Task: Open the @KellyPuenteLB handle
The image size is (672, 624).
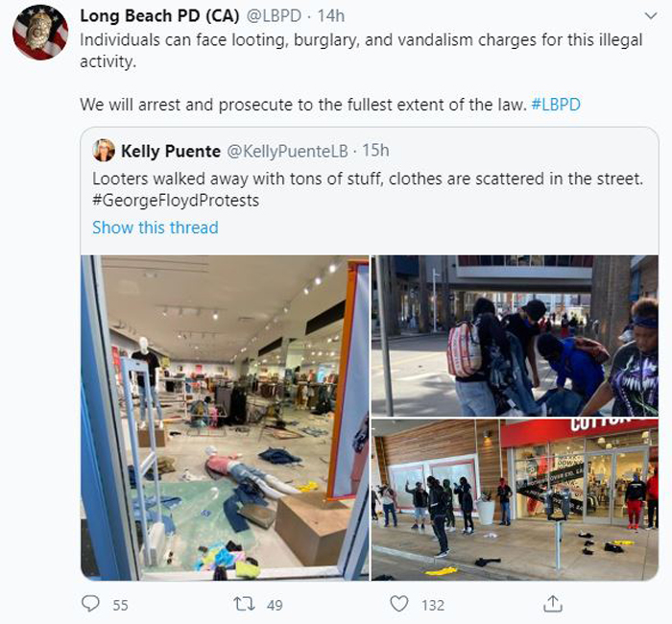Action: click(287, 151)
